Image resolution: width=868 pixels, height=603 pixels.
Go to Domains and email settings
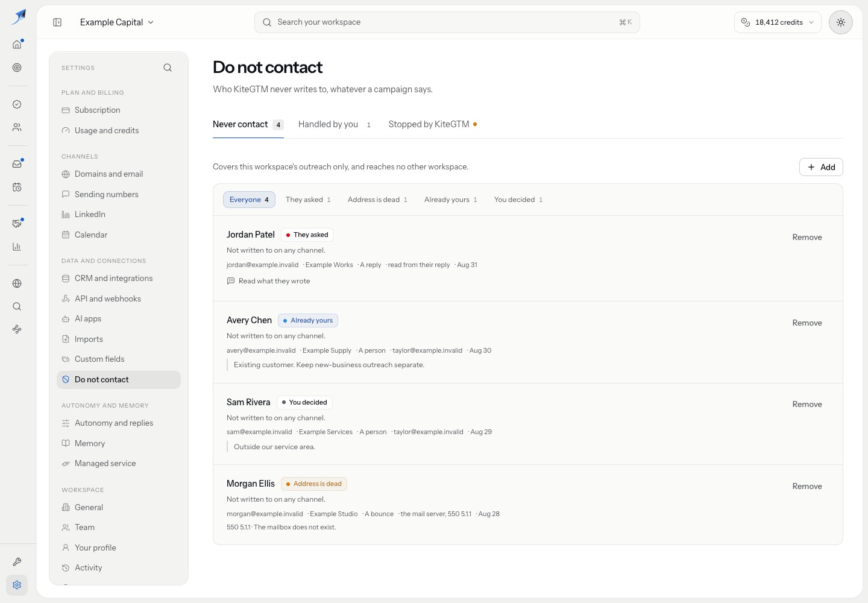[119, 174]
